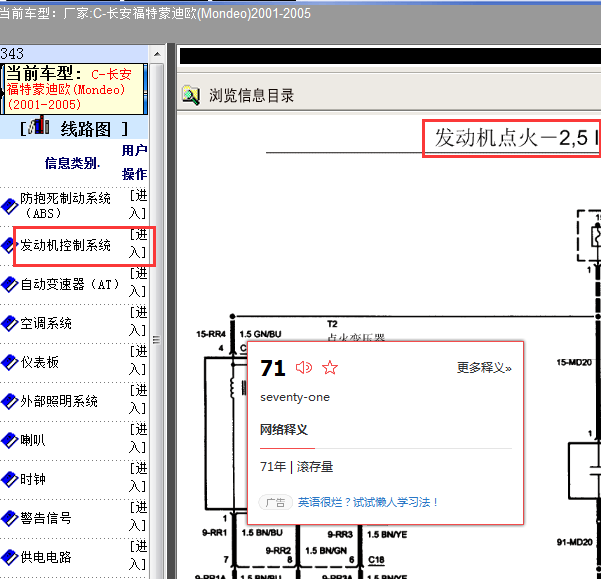This screenshot has width=601, height=579.
Task: Select 空调系统 category text
Action: pyautogui.click(x=46, y=323)
